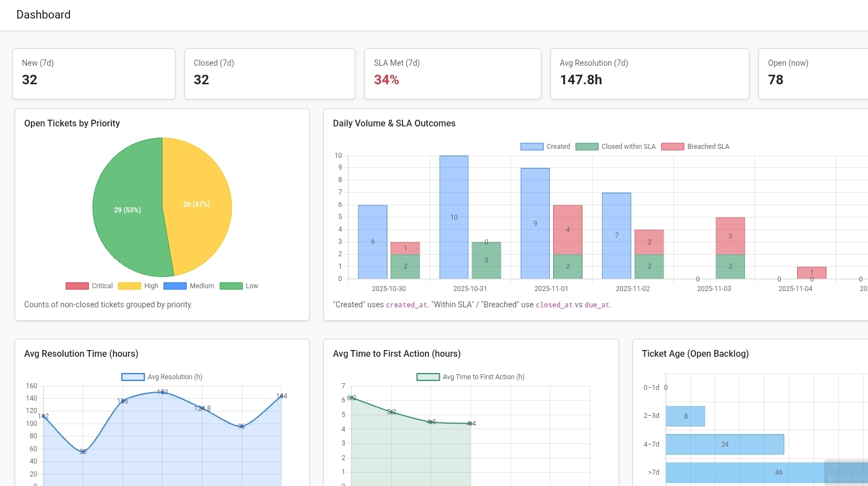
Task: Hide the Avg Resolution (h) series legend
Action: click(162, 377)
